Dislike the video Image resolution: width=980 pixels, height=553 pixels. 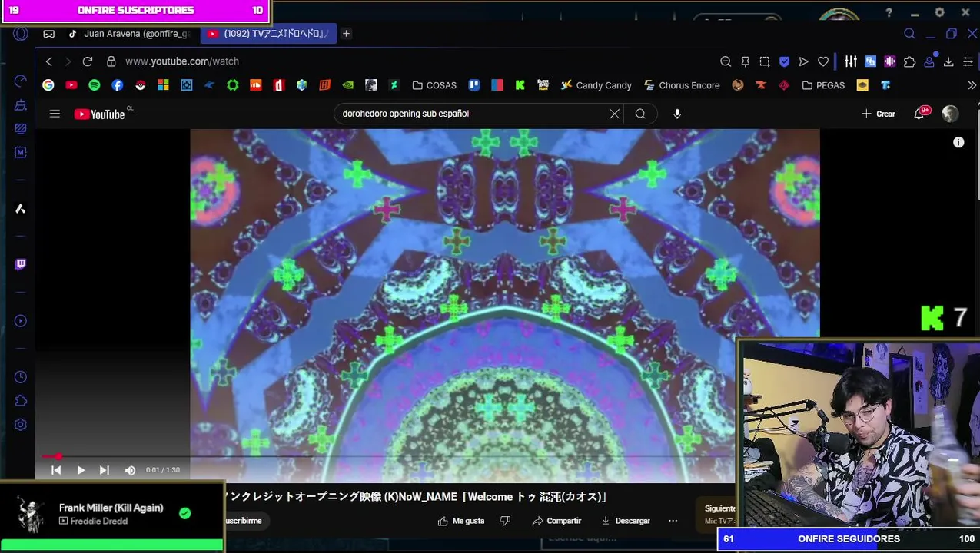coord(505,521)
